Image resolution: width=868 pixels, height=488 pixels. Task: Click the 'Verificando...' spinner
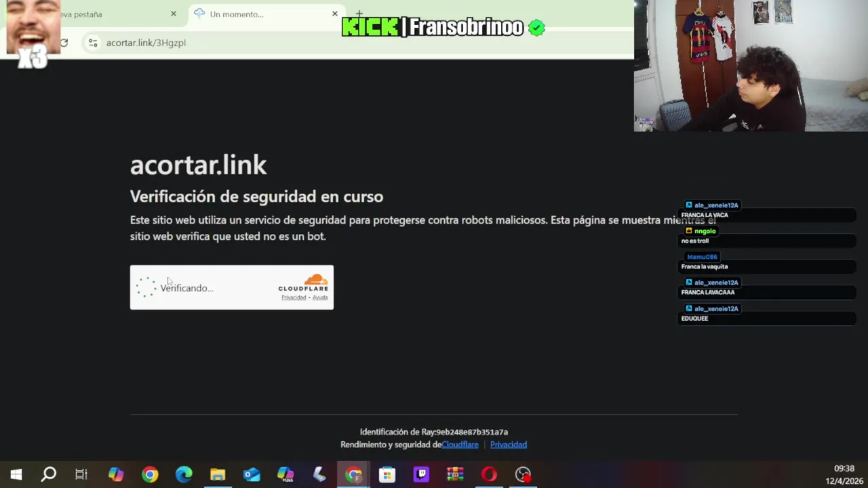click(146, 287)
